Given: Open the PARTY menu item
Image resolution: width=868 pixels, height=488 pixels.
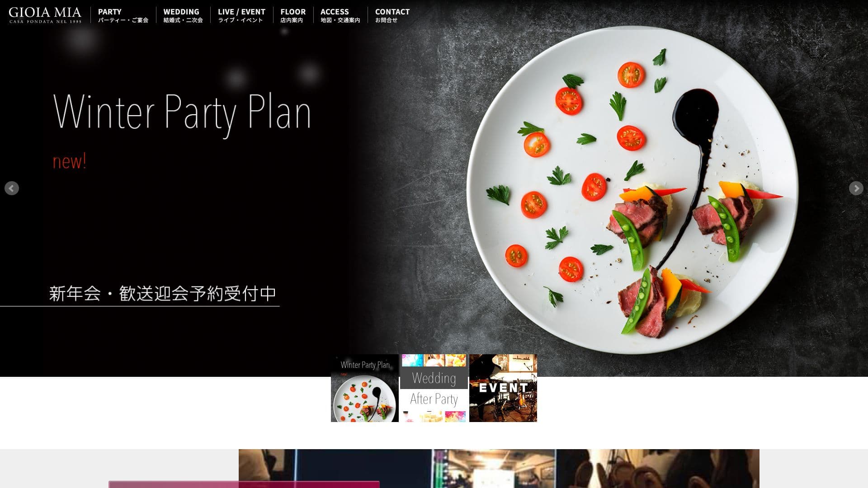Looking at the screenshot, I should point(123,15).
